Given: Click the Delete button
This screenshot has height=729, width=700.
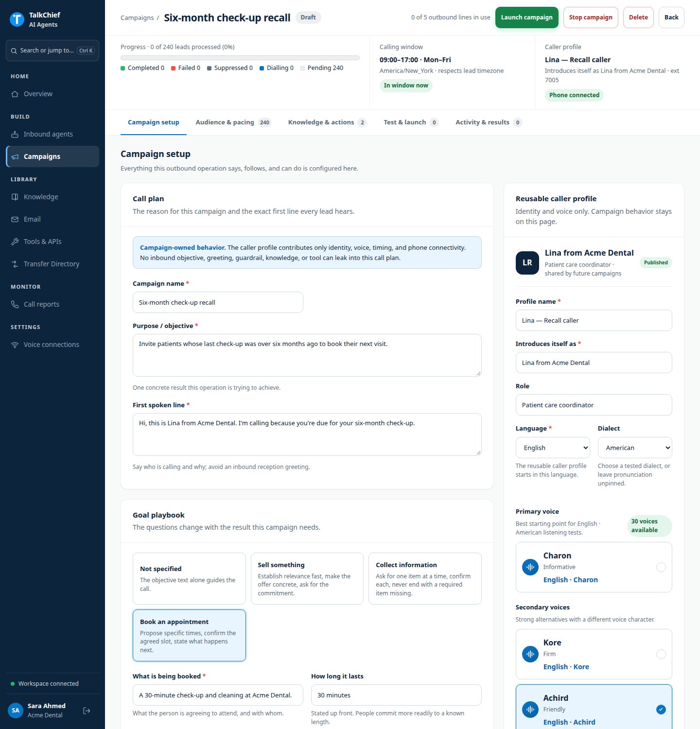Looking at the screenshot, I should 638,17.
